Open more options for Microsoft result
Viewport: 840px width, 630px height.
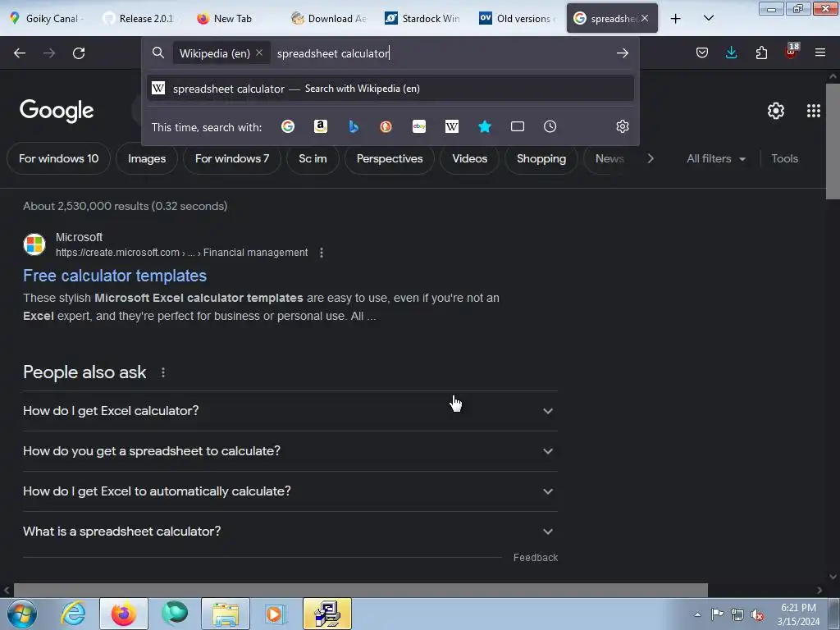322,253
